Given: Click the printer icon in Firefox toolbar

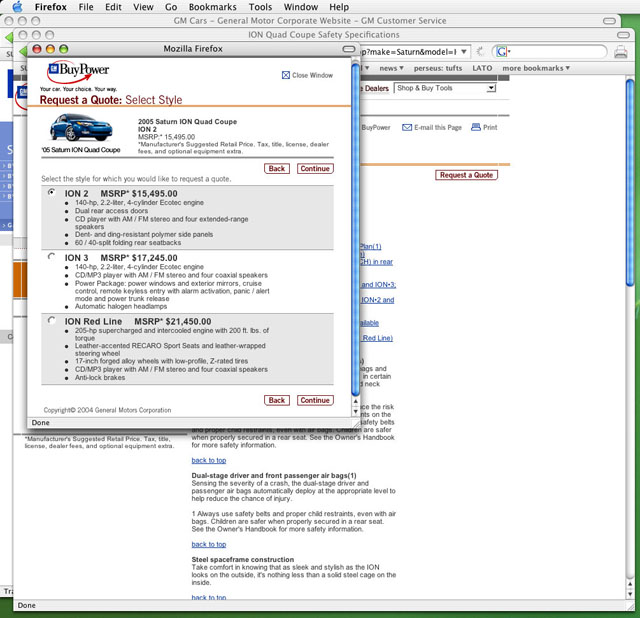Looking at the screenshot, I should [621, 52].
